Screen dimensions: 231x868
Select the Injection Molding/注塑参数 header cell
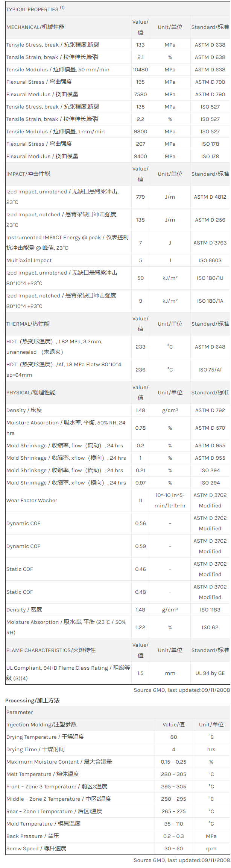coord(41,725)
